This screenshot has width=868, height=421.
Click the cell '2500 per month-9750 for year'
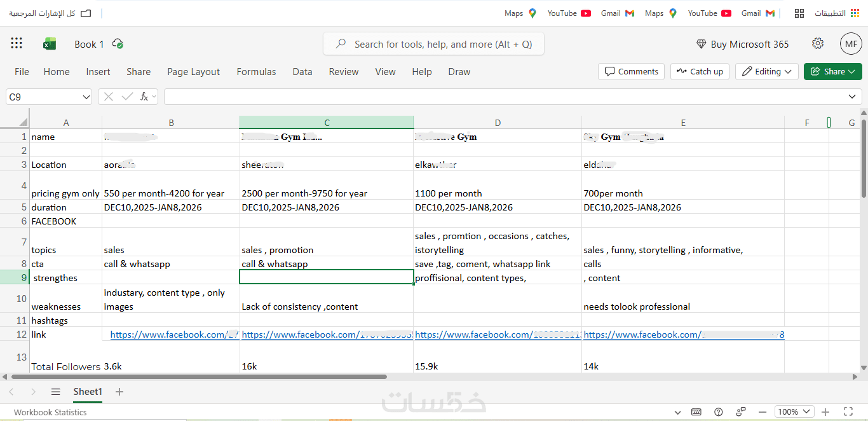(x=327, y=185)
